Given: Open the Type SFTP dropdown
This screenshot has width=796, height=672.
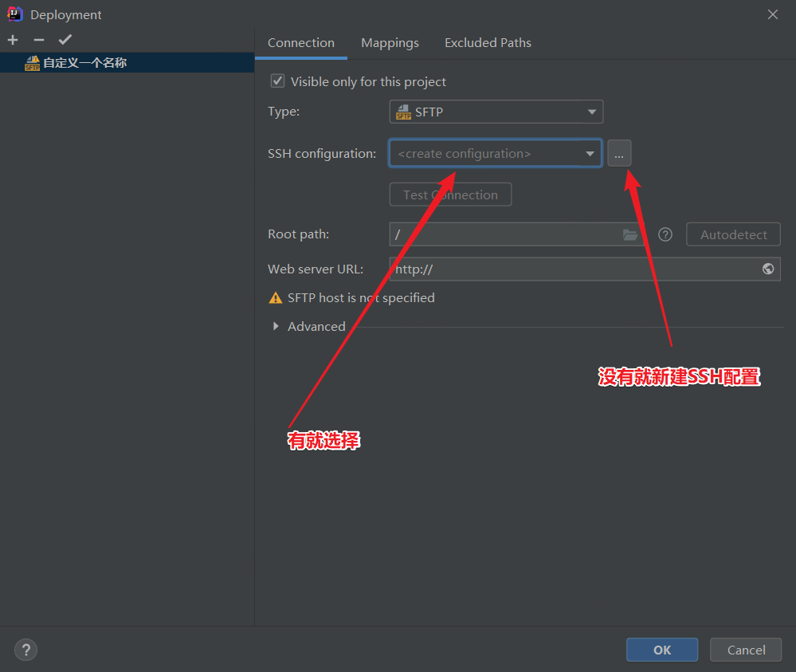Looking at the screenshot, I should pos(496,112).
